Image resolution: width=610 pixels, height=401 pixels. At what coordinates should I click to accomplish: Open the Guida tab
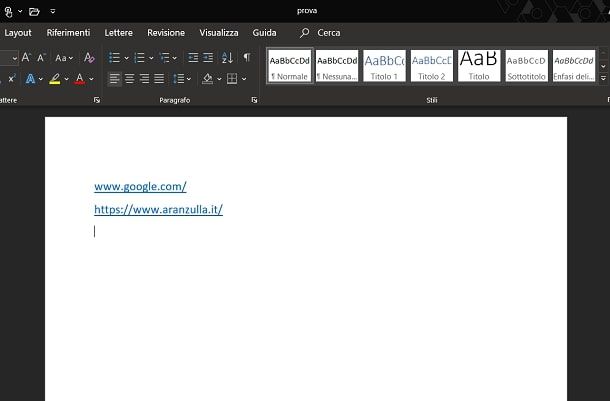(265, 33)
